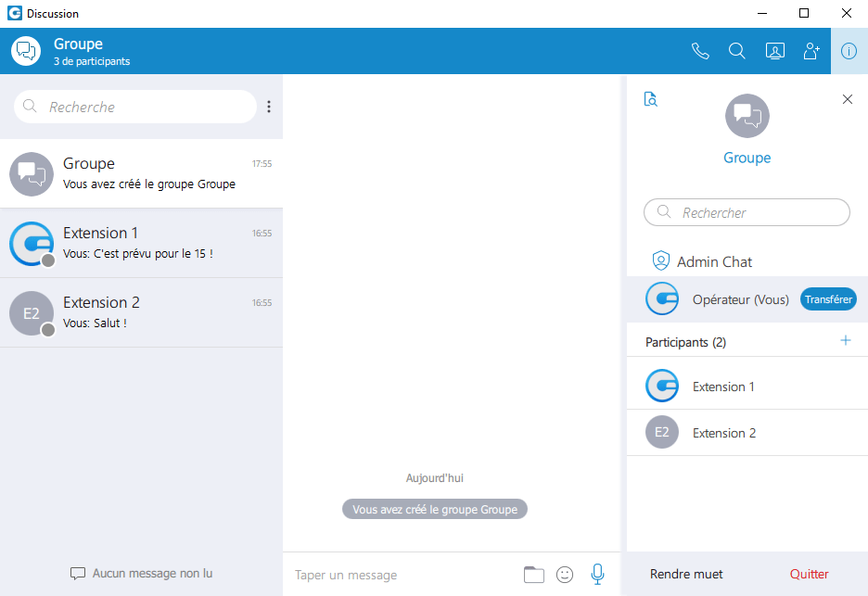Attach a file with the folder icon
This screenshot has height=596, width=868.
(x=533, y=575)
